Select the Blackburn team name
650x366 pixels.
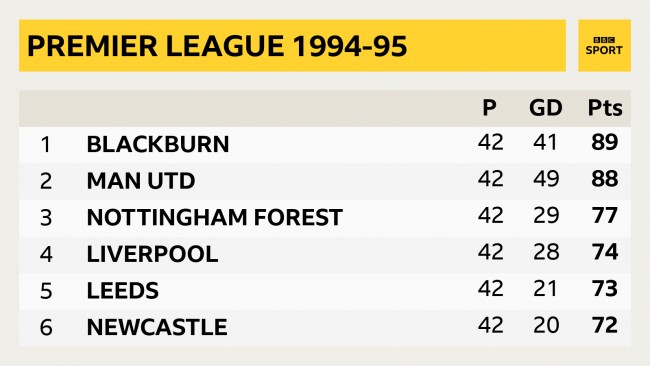[158, 144]
